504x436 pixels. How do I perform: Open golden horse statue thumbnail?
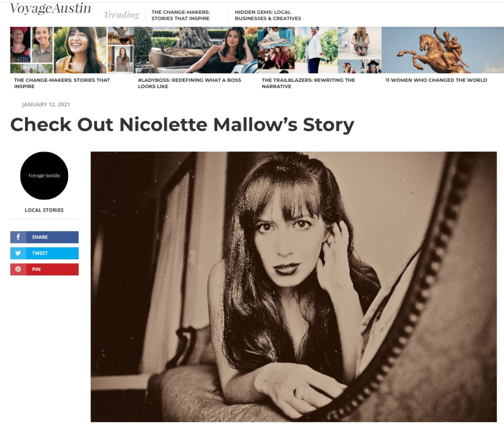442,50
